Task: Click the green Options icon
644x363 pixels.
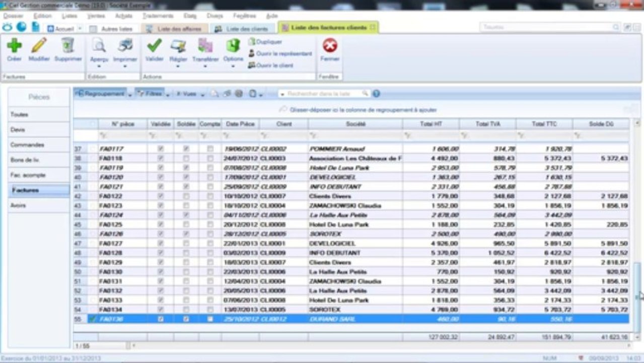Action: pos(233,46)
